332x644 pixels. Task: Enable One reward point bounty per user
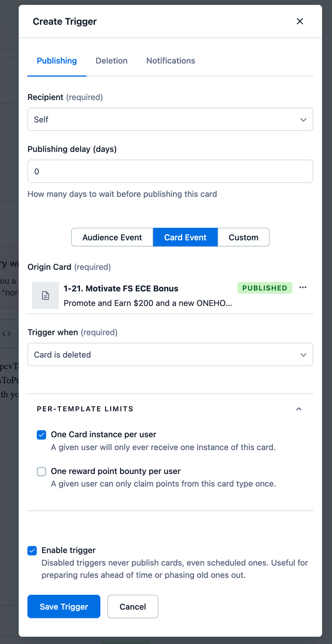(41, 471)
